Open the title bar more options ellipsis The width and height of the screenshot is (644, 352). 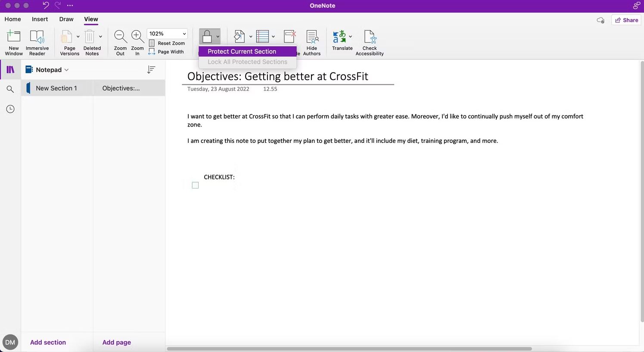(x=70, y=6)
